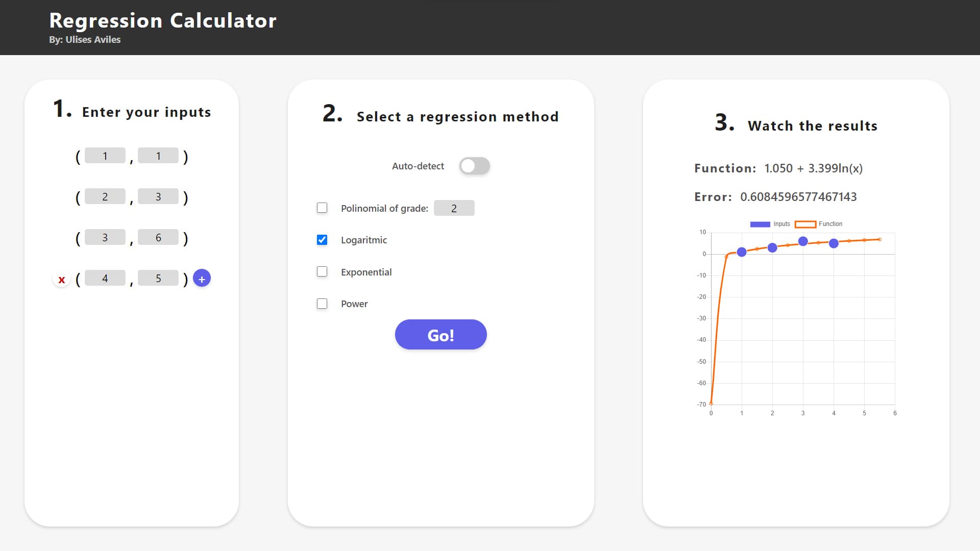Select y value field of first point
The image size is (980, 551).
pyautogui.click(x=158, y=156)
